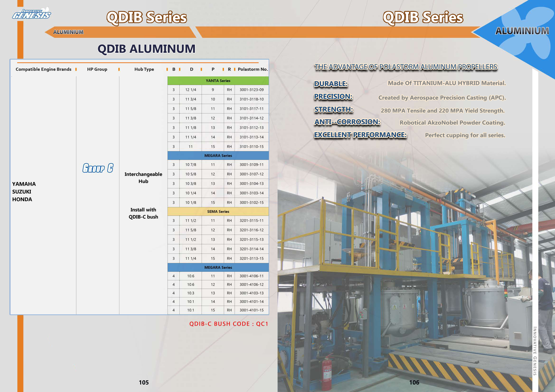This screenshot has width=555, height=392.
Task: Click the STRENGTH: heading
Action: pyautogui.click(x=334, y=110)
